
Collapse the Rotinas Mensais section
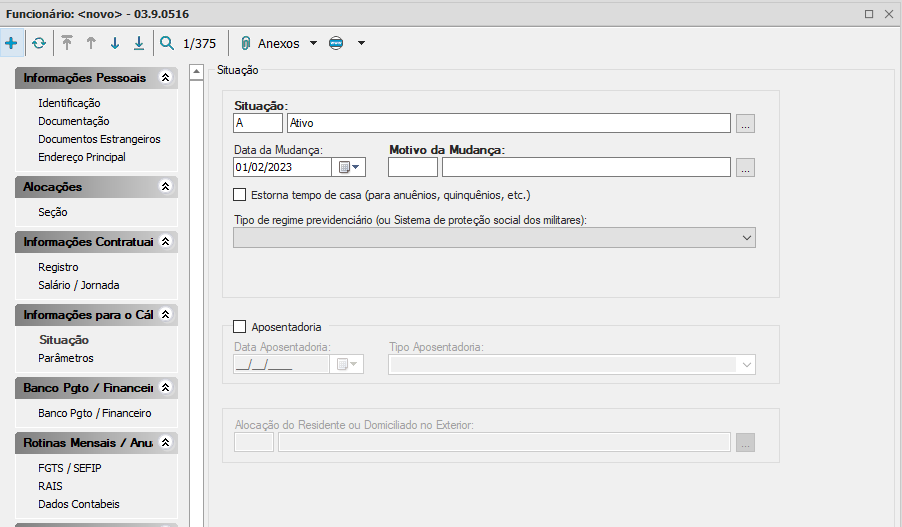click(165, 442)
